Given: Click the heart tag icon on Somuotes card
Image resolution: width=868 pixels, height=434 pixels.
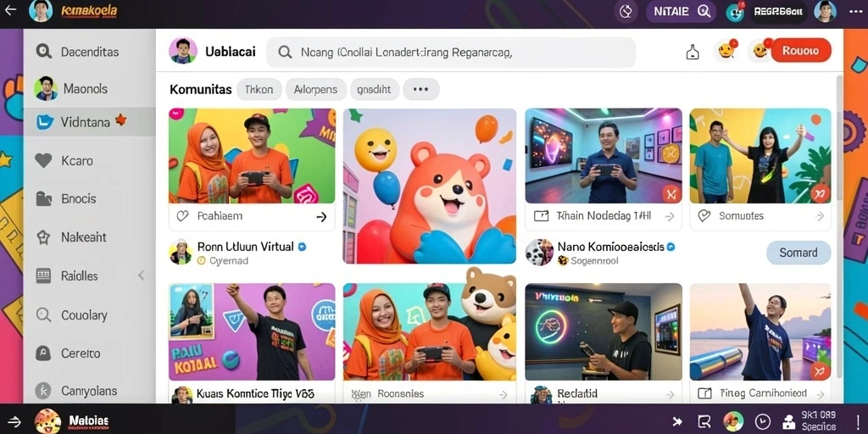Looking at the screenshot, I should (x=704, y=216).
